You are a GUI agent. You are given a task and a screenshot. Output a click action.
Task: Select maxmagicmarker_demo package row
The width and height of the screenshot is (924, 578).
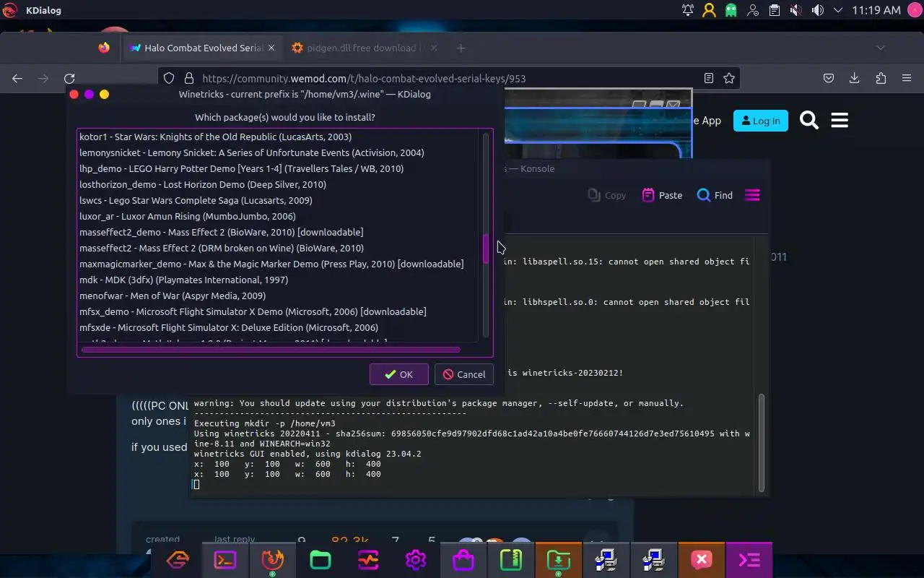click(278, 264)
